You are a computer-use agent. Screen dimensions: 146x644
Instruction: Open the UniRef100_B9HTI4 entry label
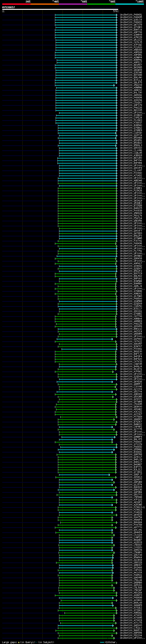[131, 30]
